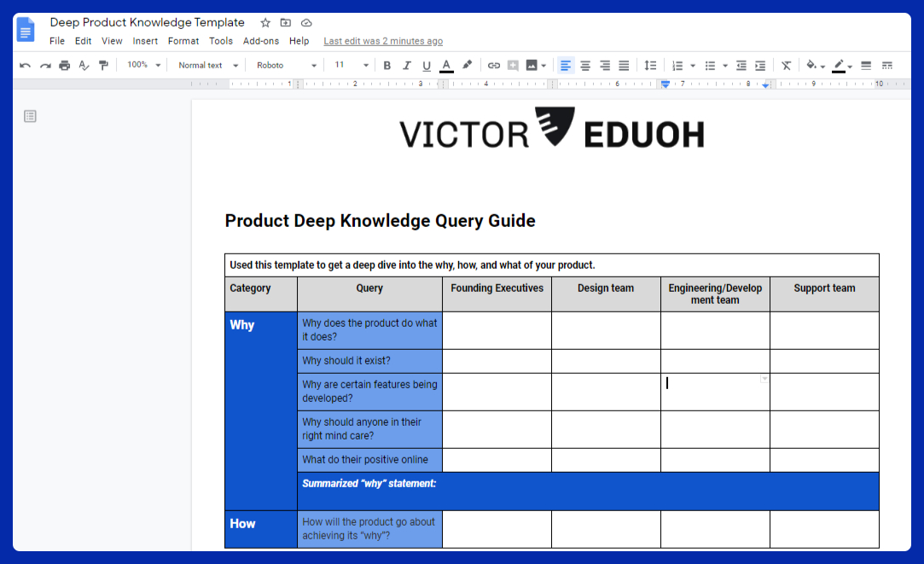Screen dimensions: 924x564
Task: Star the document
Action: [x=265, y=23]
